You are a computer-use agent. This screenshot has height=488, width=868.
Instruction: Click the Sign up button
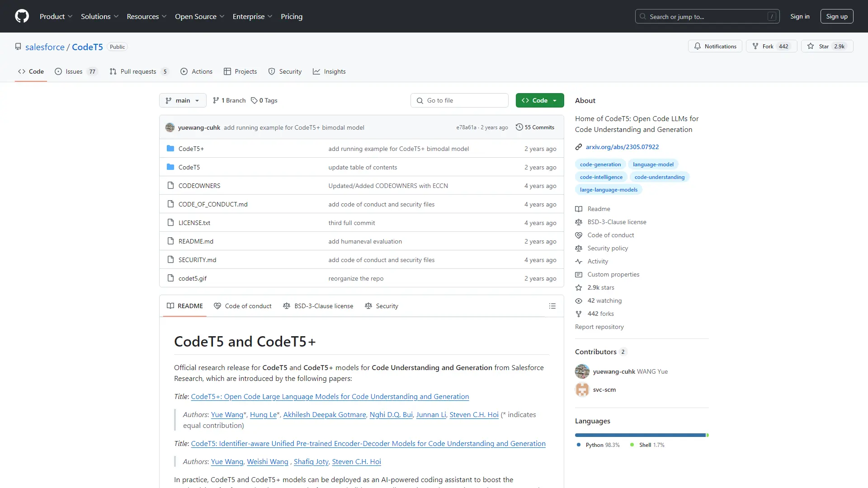pos(836,16)
